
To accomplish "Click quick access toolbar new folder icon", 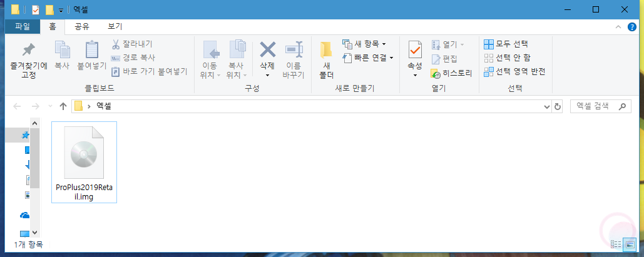I will pos(49,9).
